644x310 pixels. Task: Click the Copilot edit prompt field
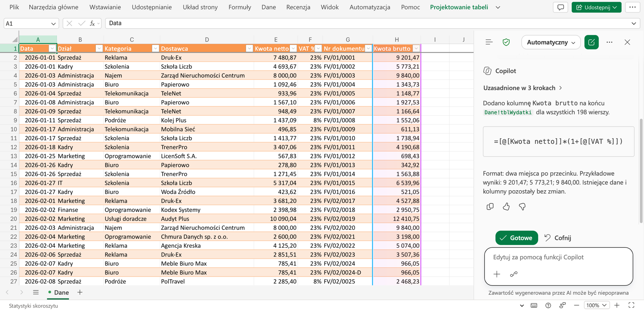click(558, 257)
